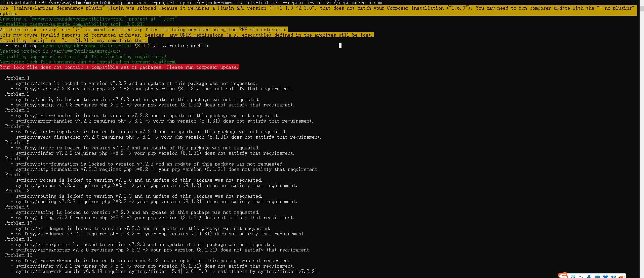
Task: Open the Sogou soft keyboard icon
Action: pyautogui.click(x=597, y=277)
